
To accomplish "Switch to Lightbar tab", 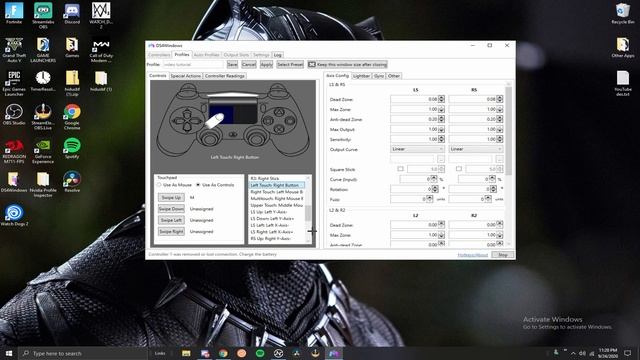I will tap(361, 76).
